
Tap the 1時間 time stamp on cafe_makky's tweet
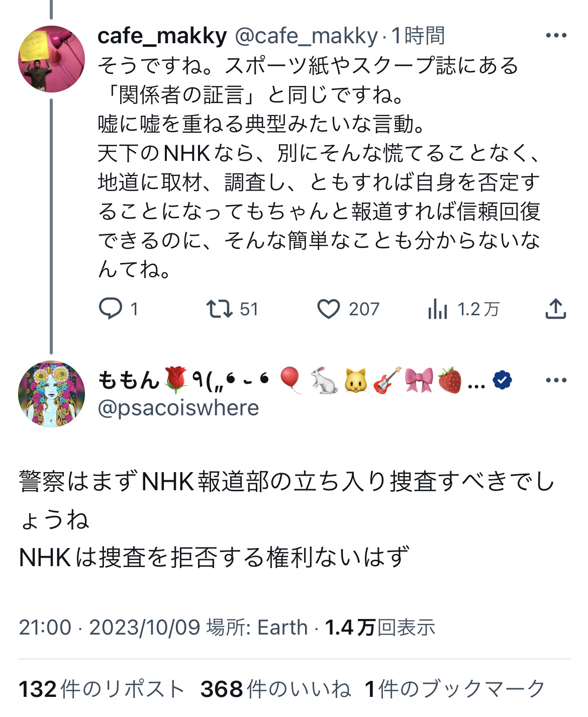point(418,36)
